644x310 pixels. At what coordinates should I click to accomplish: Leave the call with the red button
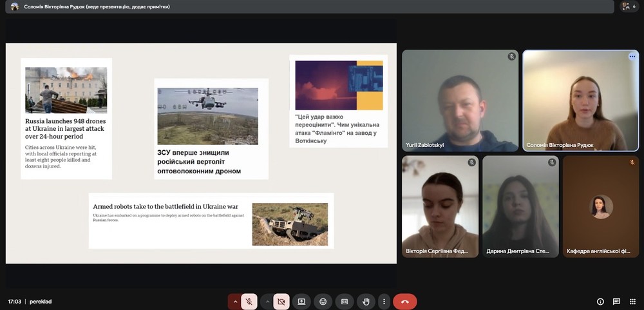[404, 301]
